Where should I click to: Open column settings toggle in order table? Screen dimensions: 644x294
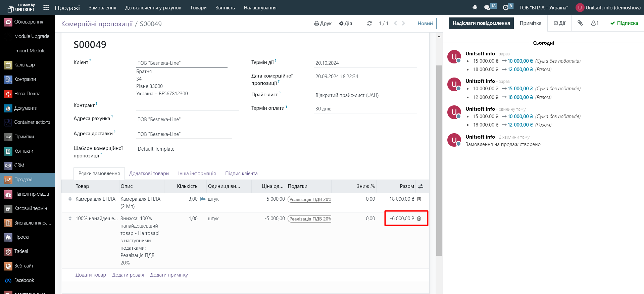pyautogui.click(x=420, y=186)
